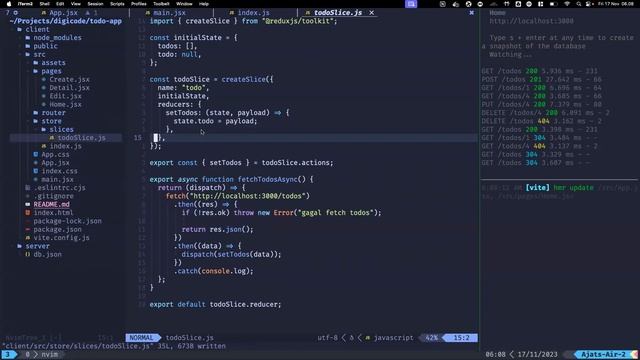Open the Window menu
Image resolution: width=640 pixels, height=360 pixels.
184,4
